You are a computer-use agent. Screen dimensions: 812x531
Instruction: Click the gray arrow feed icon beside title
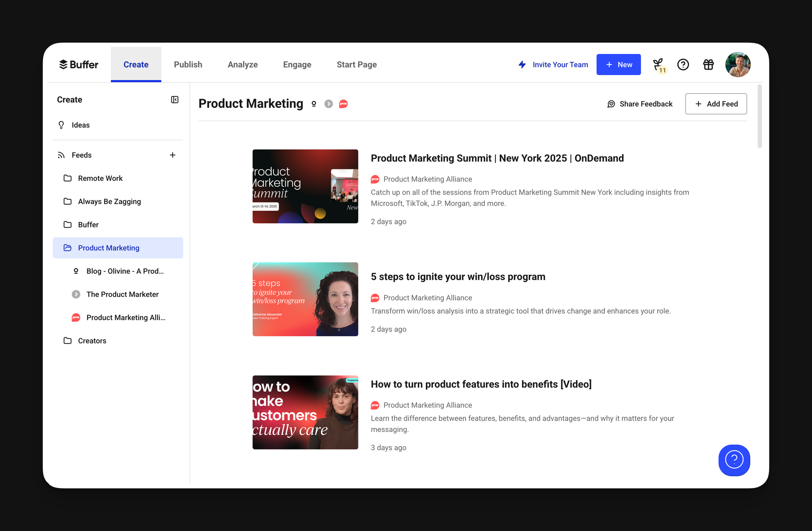(328, 104)
